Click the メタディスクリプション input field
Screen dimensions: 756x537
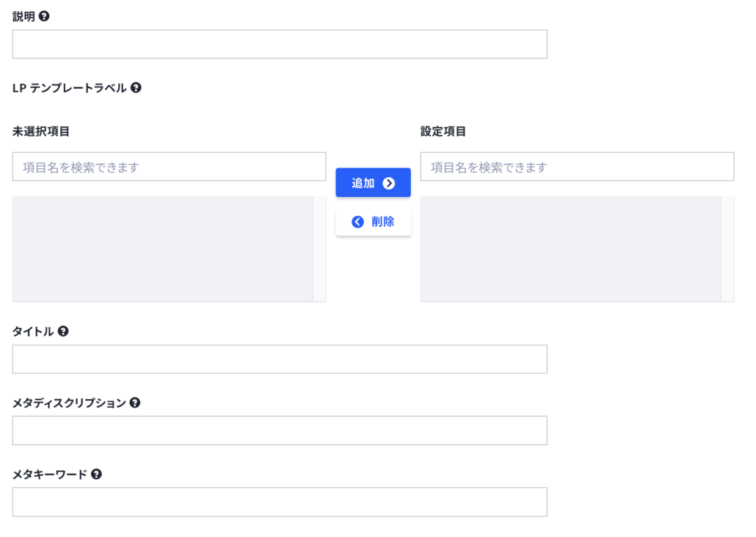click(280, 430)
